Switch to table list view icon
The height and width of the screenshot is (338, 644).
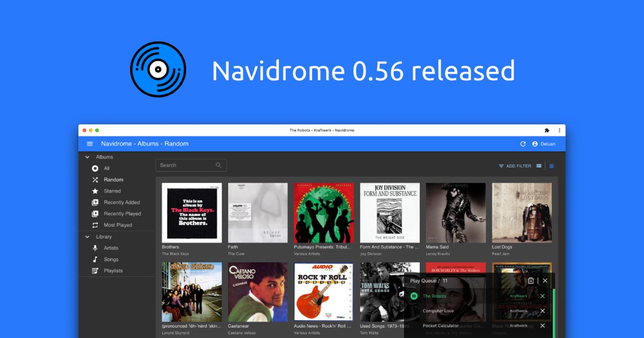[551, 166]
